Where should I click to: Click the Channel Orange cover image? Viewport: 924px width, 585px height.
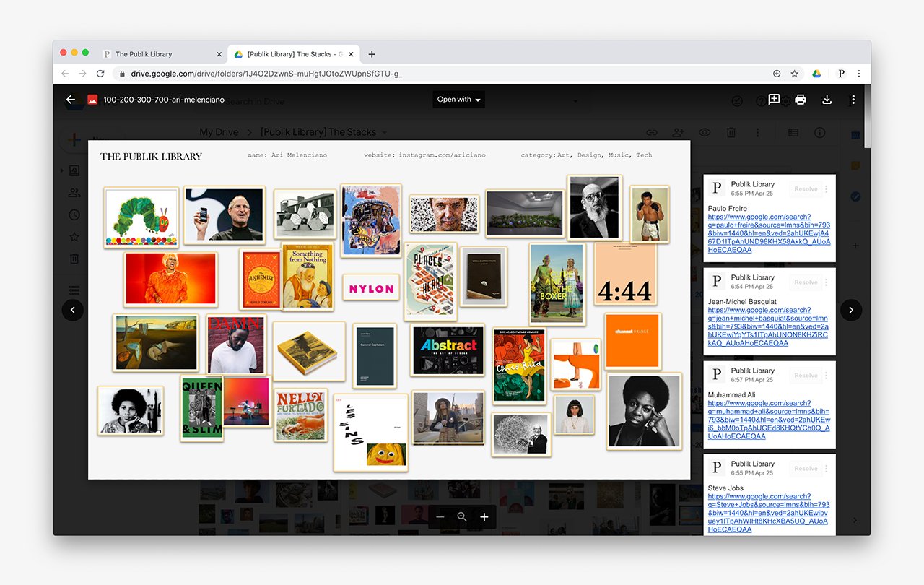coord(632,342)
